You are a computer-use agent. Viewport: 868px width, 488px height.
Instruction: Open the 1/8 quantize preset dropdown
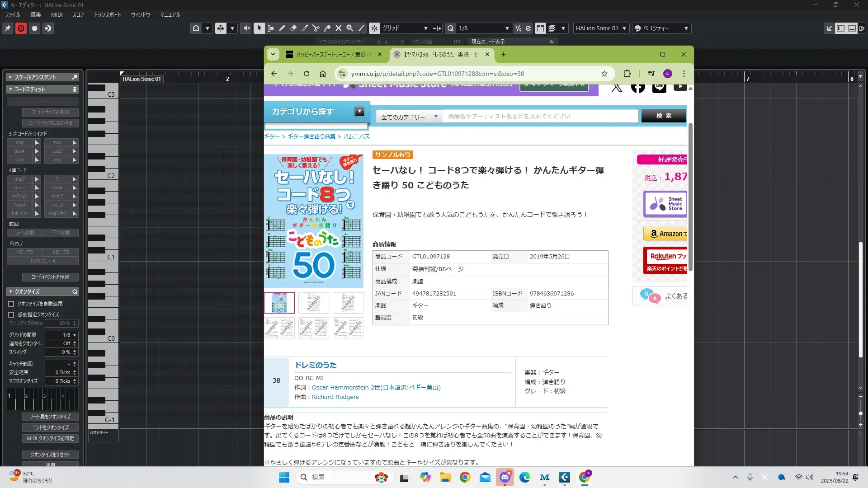(x=484, y=28)
